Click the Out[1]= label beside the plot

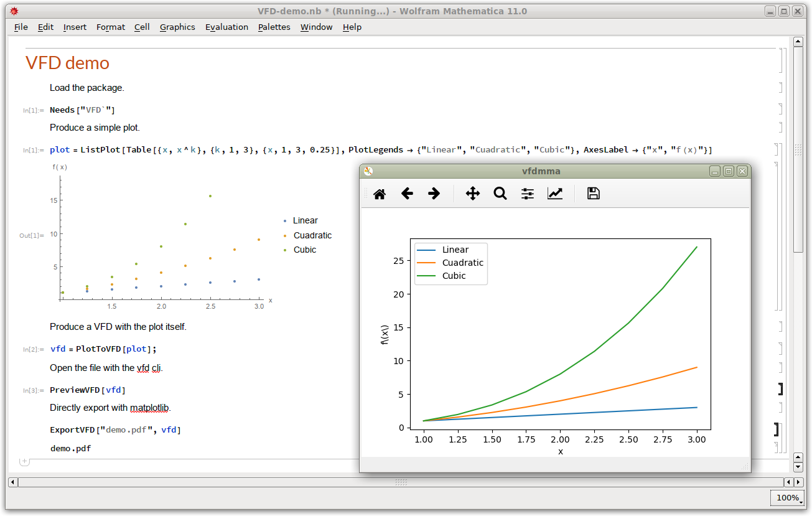(x=32, y=236)
